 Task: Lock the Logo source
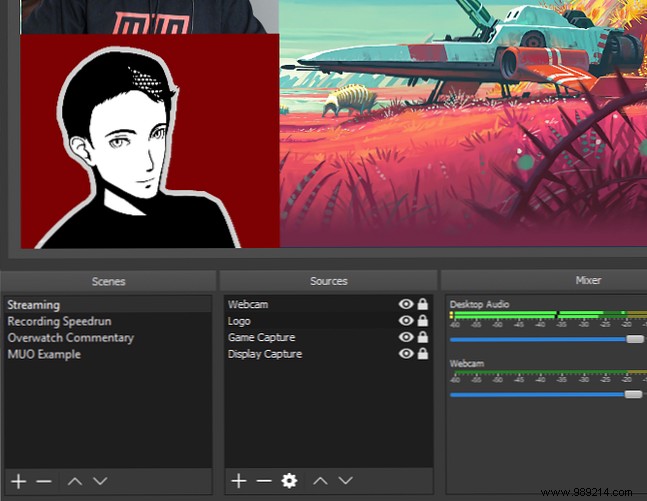(x=423, y=321)
